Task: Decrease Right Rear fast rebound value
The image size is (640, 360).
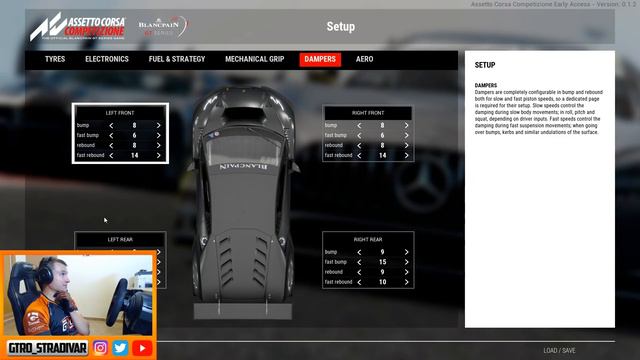Action: 359,282
